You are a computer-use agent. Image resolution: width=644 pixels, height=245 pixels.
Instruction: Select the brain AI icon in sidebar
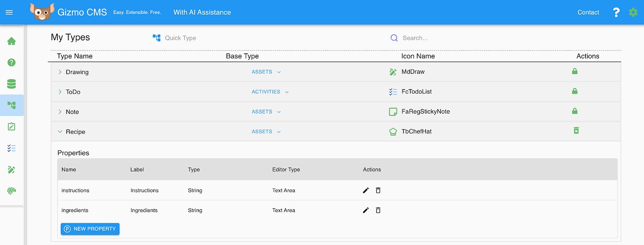coord(11,191)
